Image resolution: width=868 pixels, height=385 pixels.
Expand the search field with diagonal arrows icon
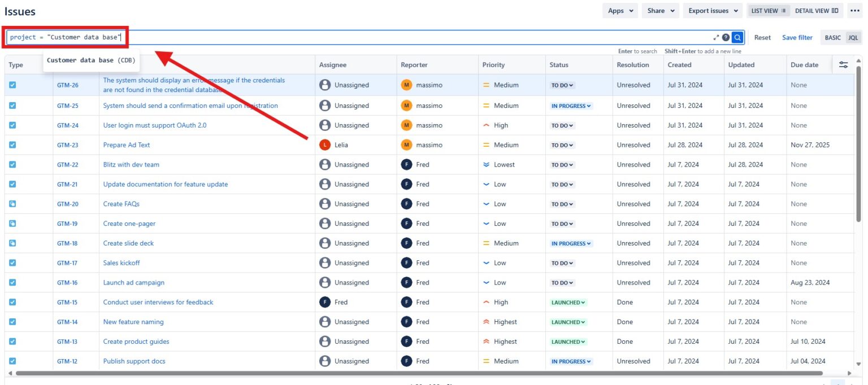click(x=715, y=37)
